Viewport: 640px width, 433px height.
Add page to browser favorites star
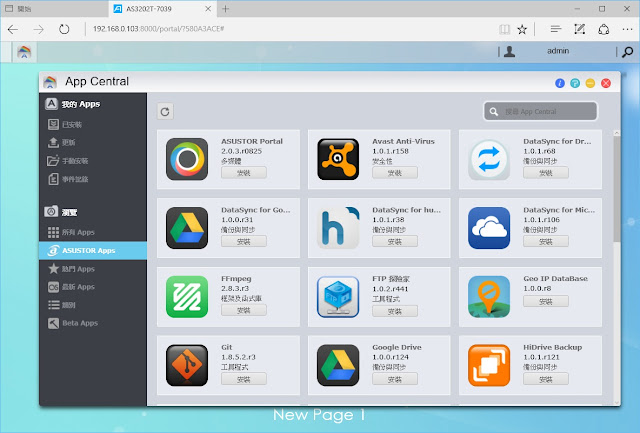click(522, 29)
